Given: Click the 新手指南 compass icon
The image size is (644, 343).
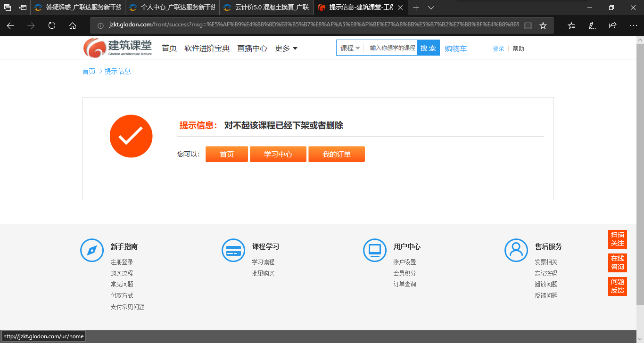Looking at the screenshot, I should click(92, 250).
